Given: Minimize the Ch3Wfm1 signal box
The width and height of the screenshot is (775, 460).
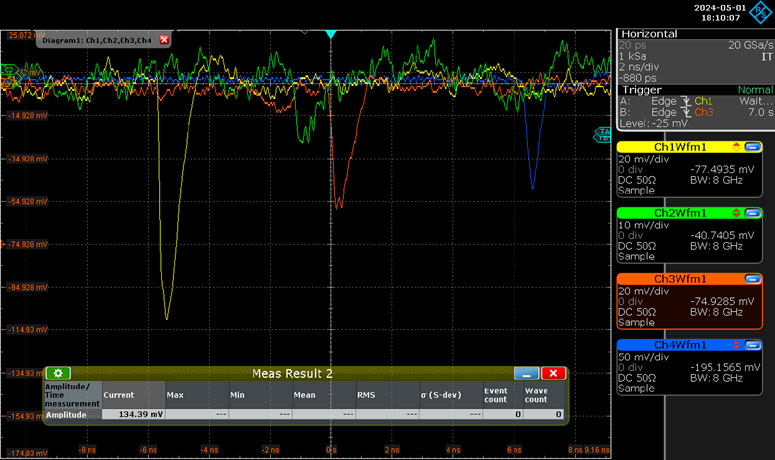Looking at the screenshot, I should (752, 279).
